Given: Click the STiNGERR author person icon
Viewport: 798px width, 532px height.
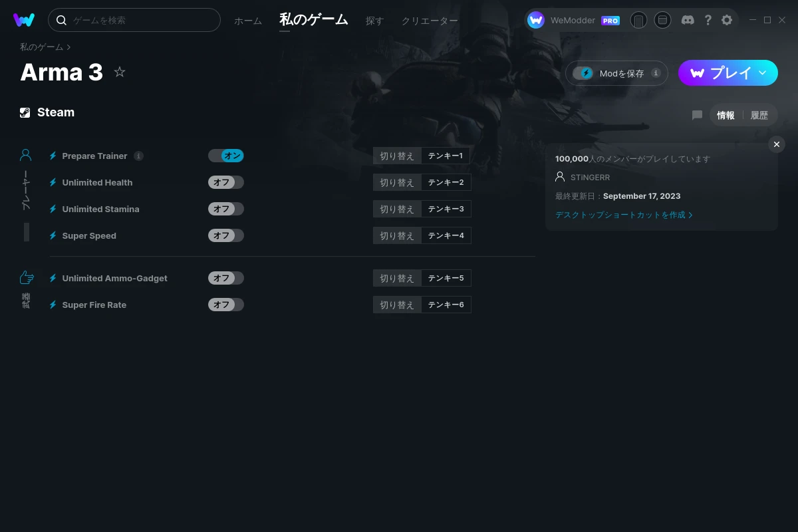Looking at the screenshot, I should click(x=560, y=177).
